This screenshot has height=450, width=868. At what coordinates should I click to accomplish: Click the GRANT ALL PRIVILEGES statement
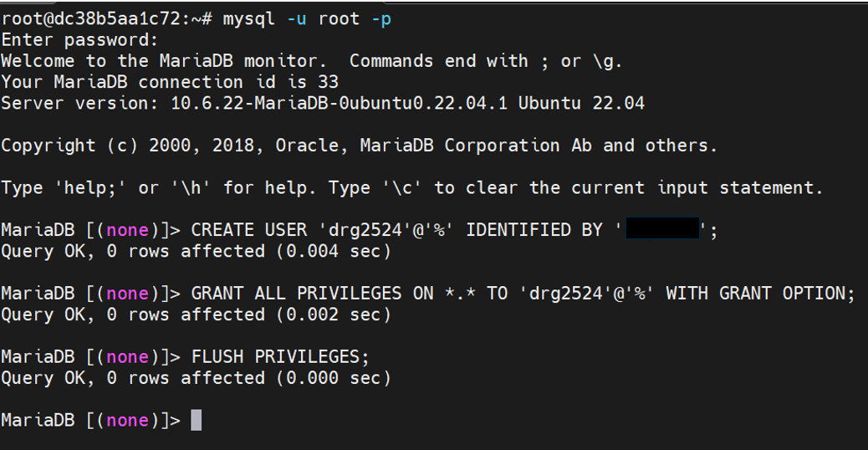[x=523, y=294]
